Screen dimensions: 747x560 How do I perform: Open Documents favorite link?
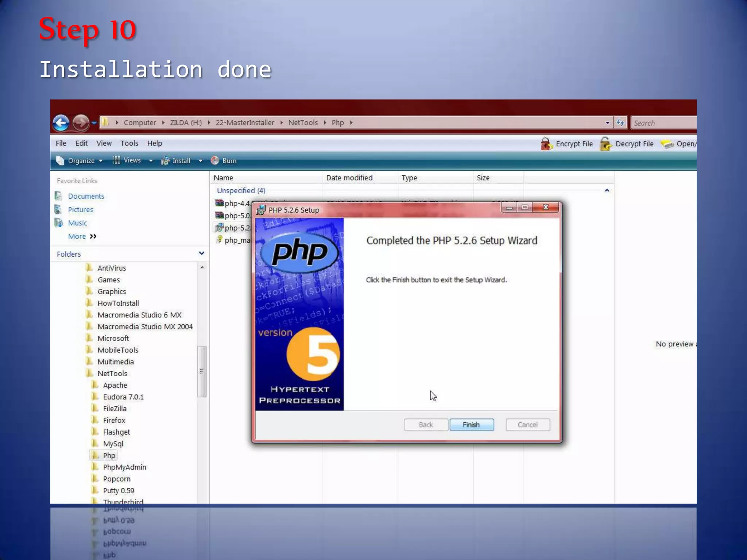[86, 196]
